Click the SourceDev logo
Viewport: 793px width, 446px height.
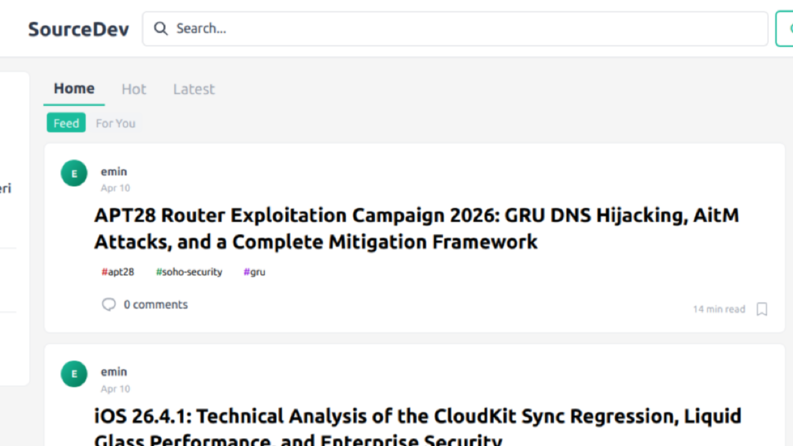tap(78, 29)
